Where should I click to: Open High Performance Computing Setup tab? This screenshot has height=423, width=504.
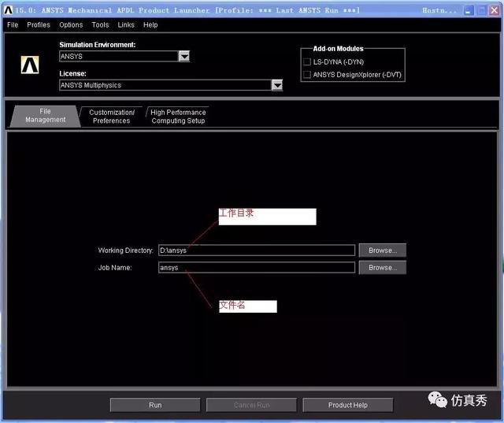(178, 117)
